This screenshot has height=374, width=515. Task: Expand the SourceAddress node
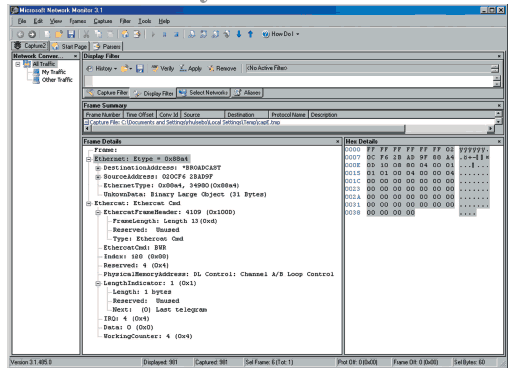point(98,177)
